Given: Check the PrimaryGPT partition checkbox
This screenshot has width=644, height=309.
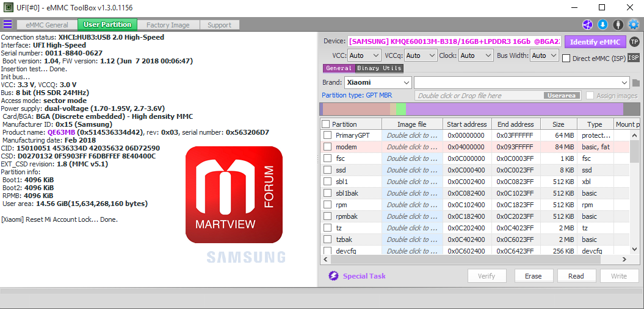Looking at the screenshot, I should pyautogui.click(x=327, y=135).
